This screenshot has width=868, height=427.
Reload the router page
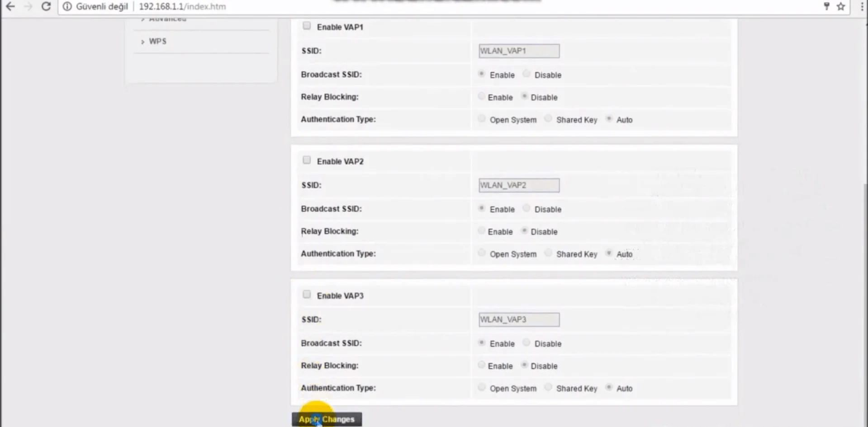pos(46,6)
